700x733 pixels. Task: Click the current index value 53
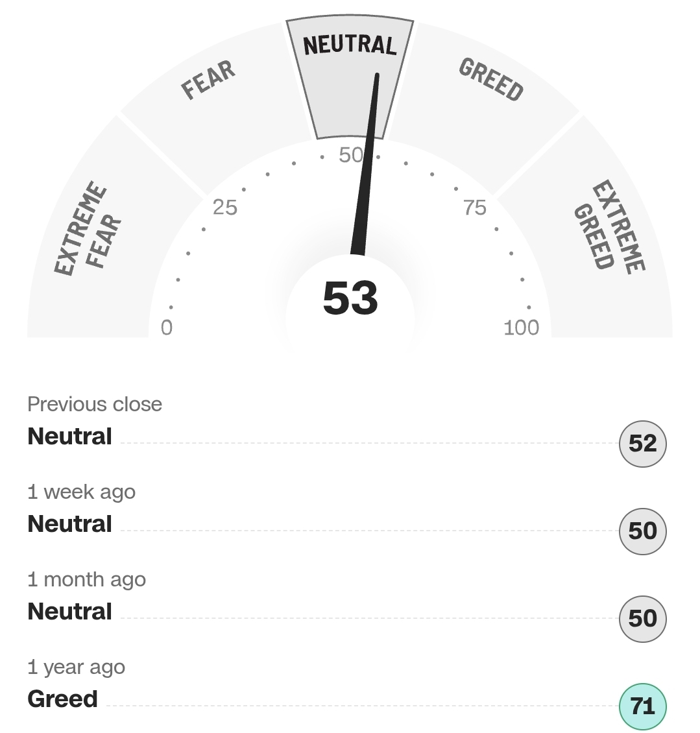[350, 298]
